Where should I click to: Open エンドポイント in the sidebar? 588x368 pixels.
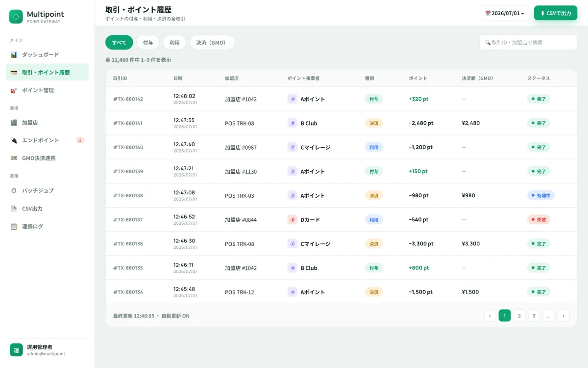pyautogui.click(x=47, y=140)
